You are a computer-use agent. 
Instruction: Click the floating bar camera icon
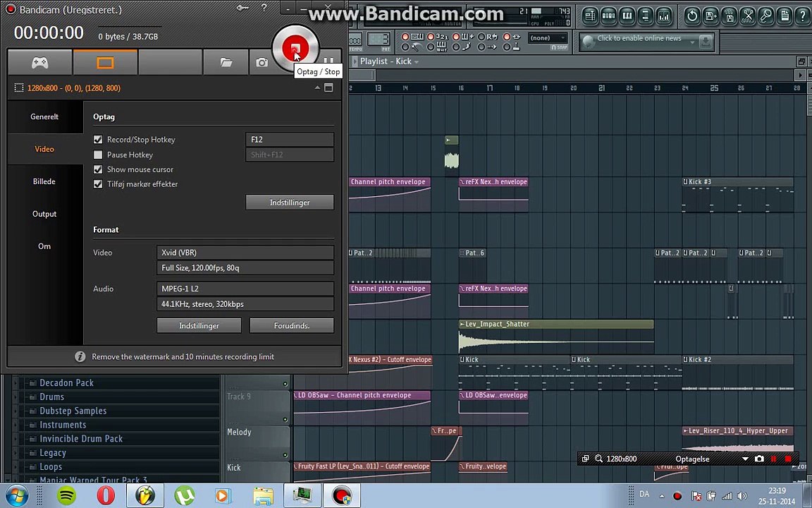tap(759, 459)
